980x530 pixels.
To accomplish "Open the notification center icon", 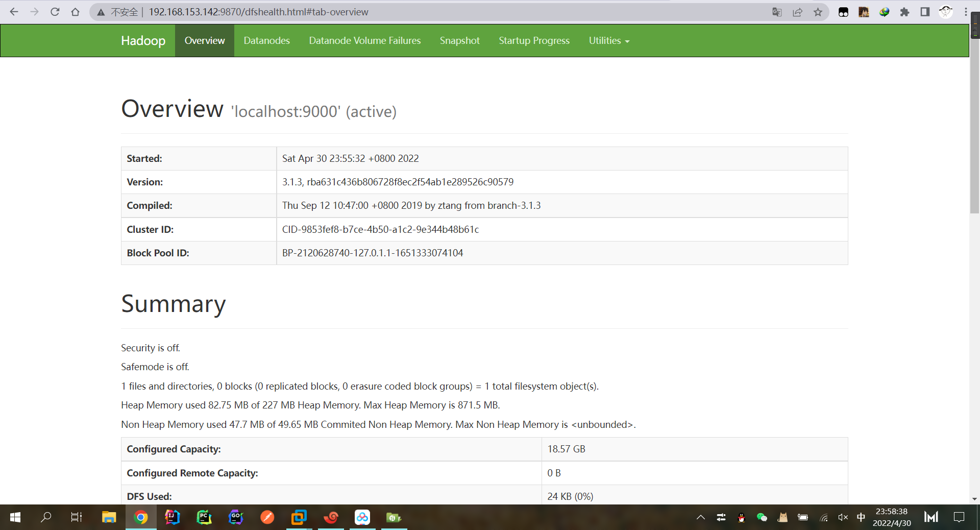I will 959,517.
